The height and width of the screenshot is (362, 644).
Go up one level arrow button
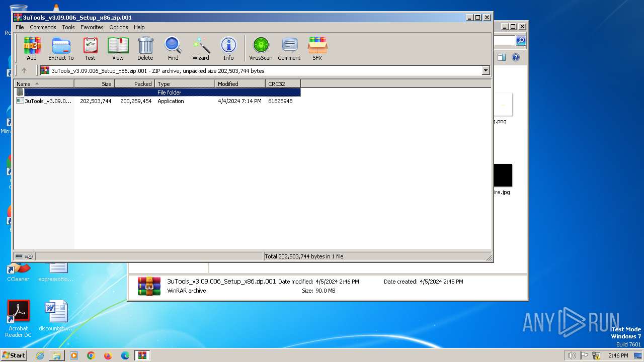point(24,70)
